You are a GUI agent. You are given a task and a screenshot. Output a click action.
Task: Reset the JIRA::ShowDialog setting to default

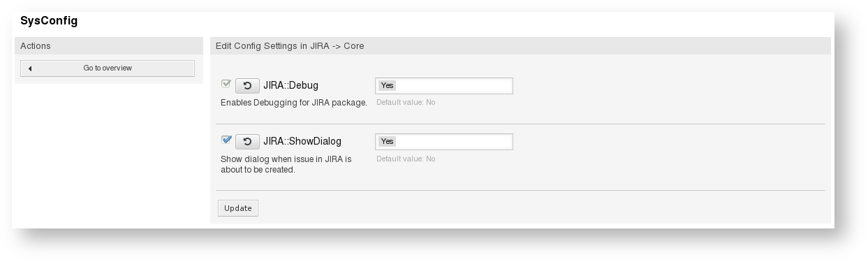247,141
